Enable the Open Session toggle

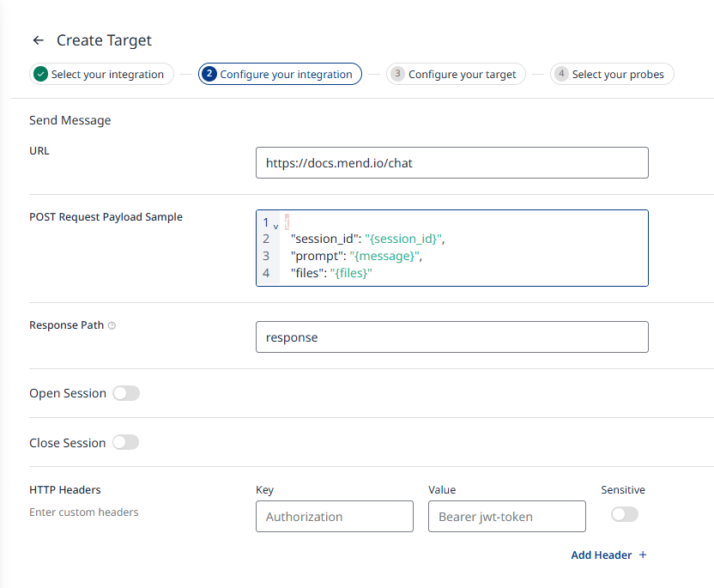click(x=126, y=393)
